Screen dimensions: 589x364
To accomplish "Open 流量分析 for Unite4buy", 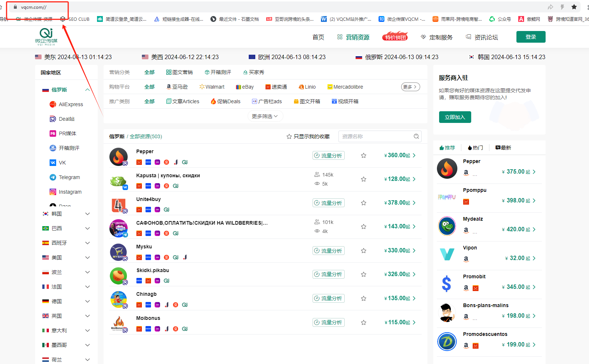I will [329, 203].
